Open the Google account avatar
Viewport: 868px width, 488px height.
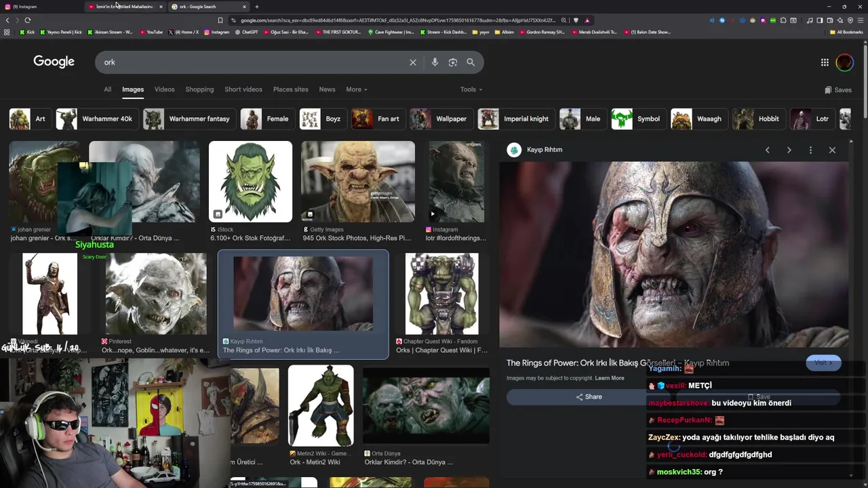[x=844, y=62]
